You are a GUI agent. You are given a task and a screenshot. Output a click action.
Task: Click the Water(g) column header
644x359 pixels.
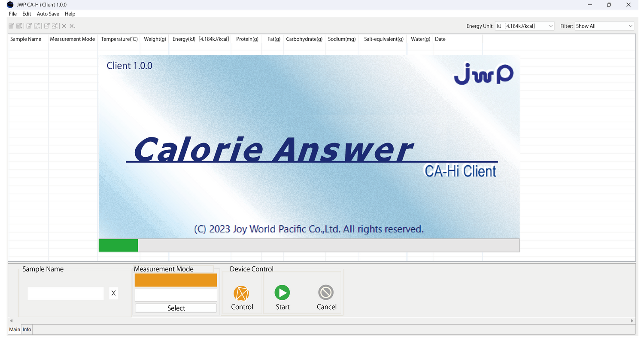point(420,39)
